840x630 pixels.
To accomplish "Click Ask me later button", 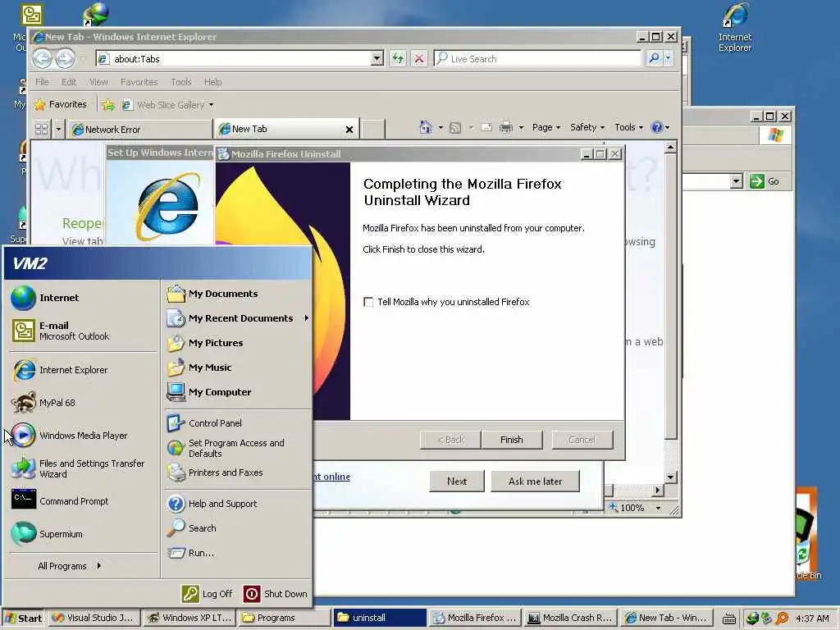I will [535, 481].
